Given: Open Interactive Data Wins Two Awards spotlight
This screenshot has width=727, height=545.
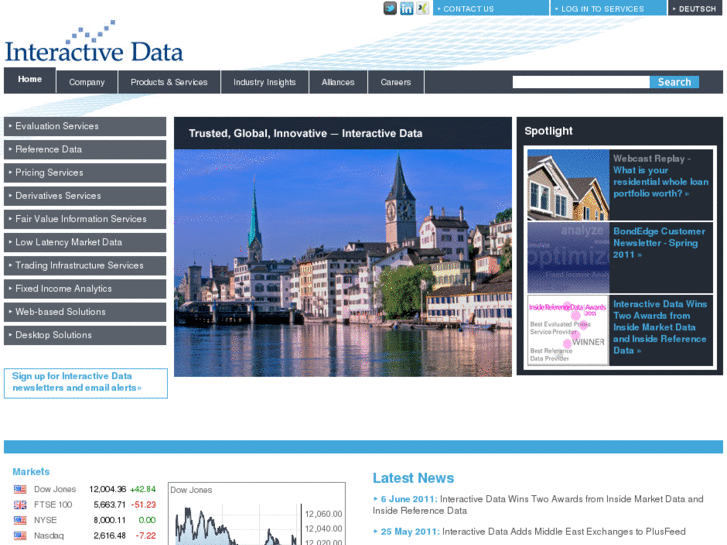Looking at the screenshot, I should (x=660, y=327).
